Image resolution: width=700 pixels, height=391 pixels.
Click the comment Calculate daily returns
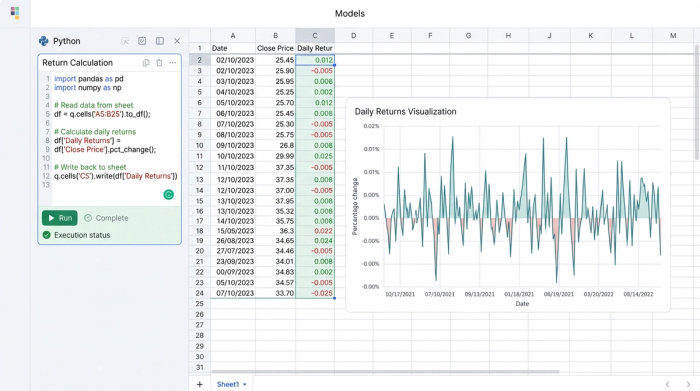tap(95, 132)
